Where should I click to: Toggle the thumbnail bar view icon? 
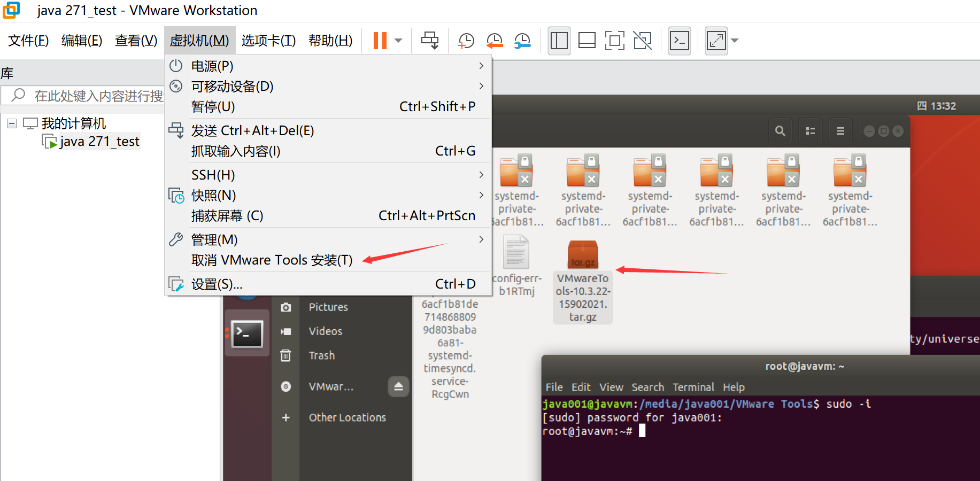click(587, 41)
